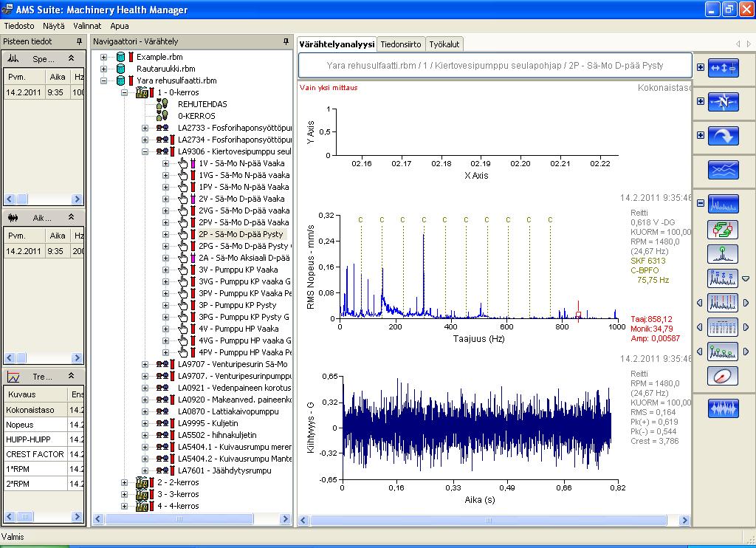Viewport: 756px width, 548px height.
Task: Select the blue spectrum plot button
Action: click(724, 204)
